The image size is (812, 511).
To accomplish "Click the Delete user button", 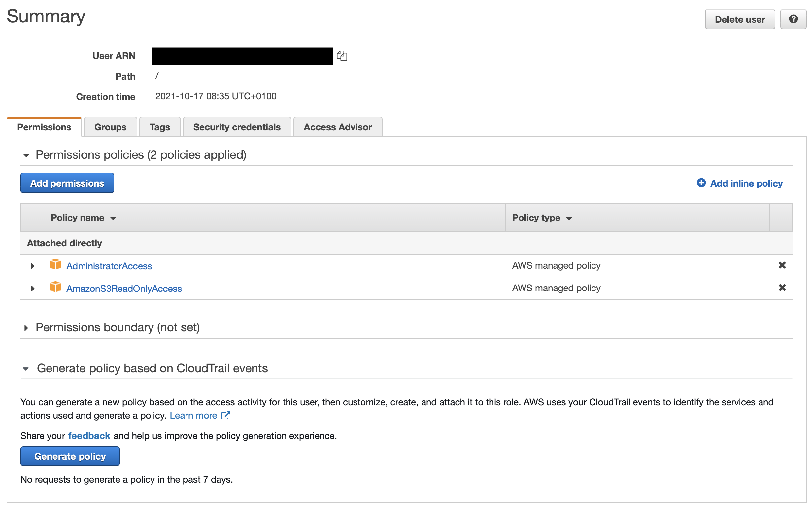I will coord(740,19).
